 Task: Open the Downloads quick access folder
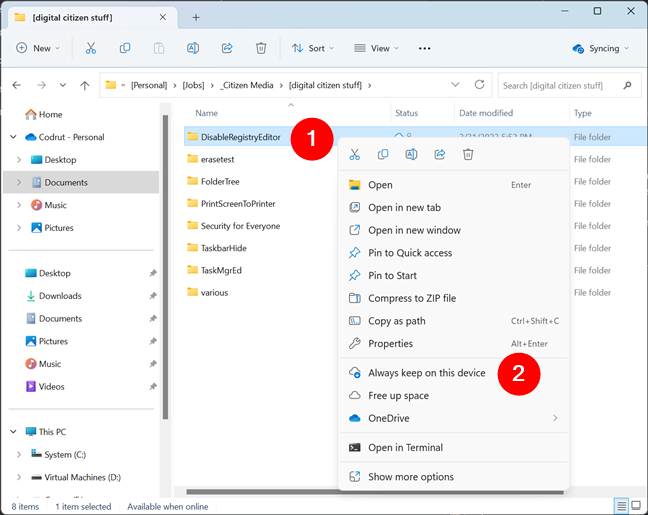pos(60,296)
